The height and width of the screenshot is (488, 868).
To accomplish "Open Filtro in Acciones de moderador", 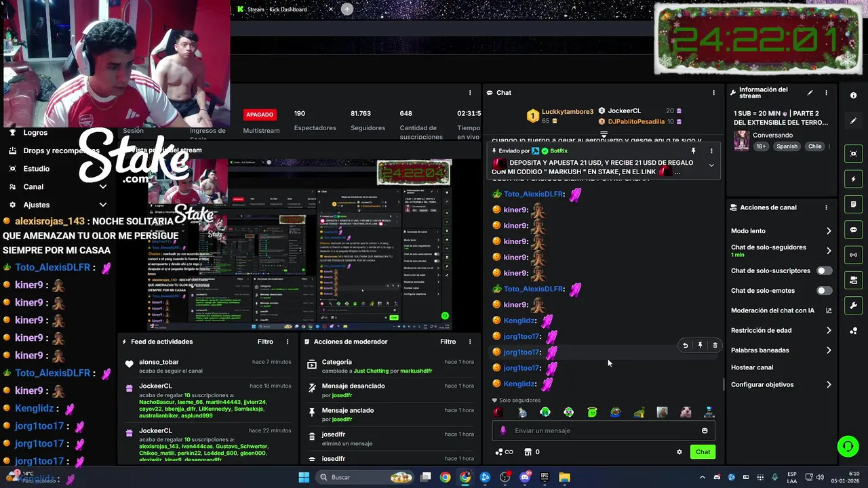I will click(448, 342).
